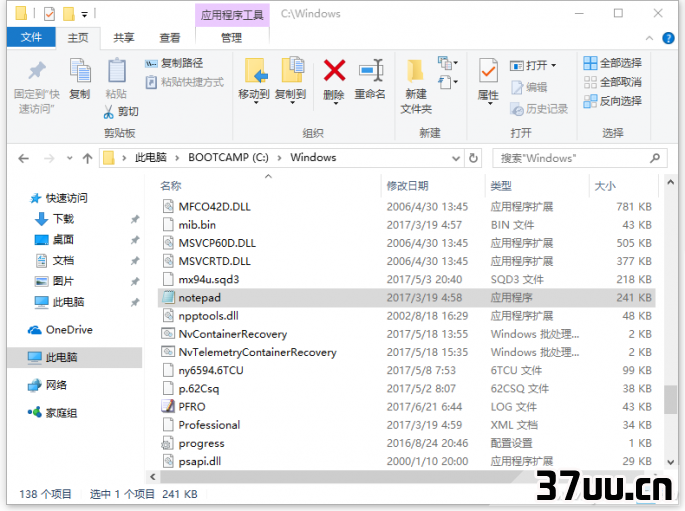Switch to the 管理 (Manage) tab
The width and height of the screenshot is (685, 511).
[x=232, y=38]
